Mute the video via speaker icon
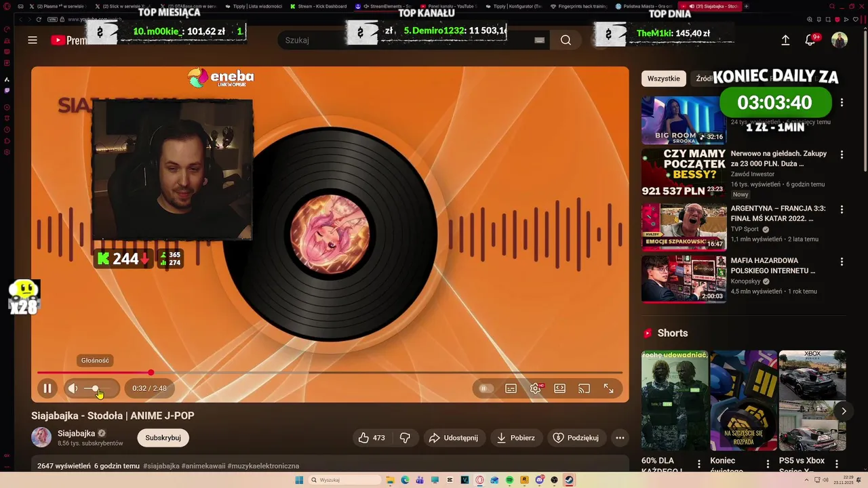The height and width of the screenshot is (488, 868). [x=73, y=388]
